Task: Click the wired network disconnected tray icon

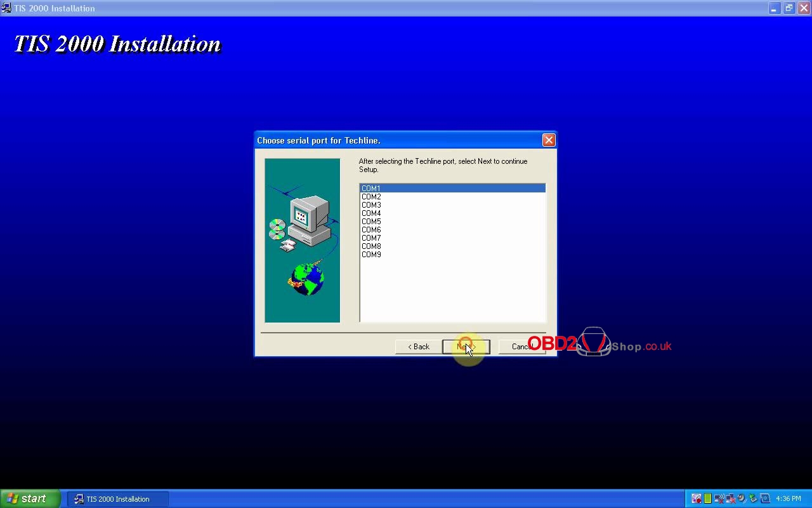Action: [730, 499]
